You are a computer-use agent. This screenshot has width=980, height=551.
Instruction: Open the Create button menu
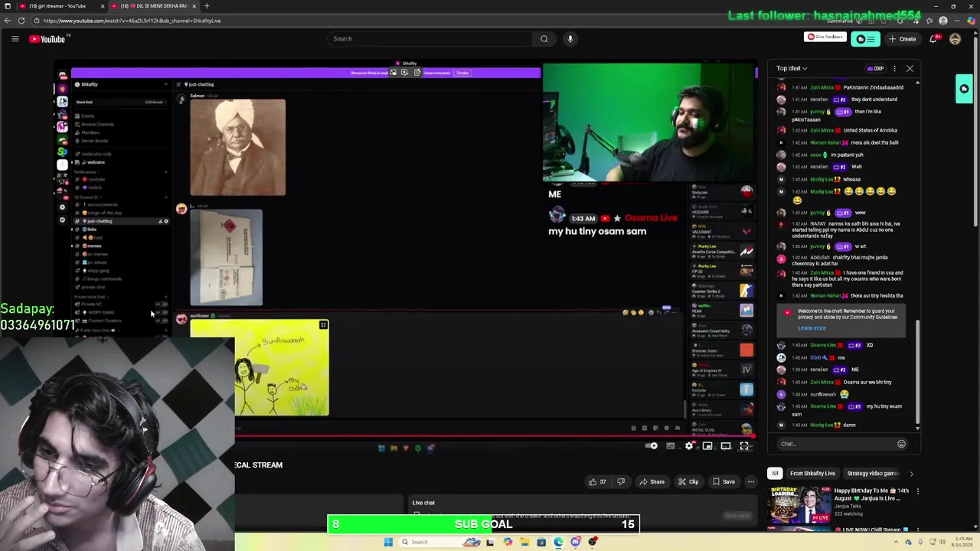903,39
